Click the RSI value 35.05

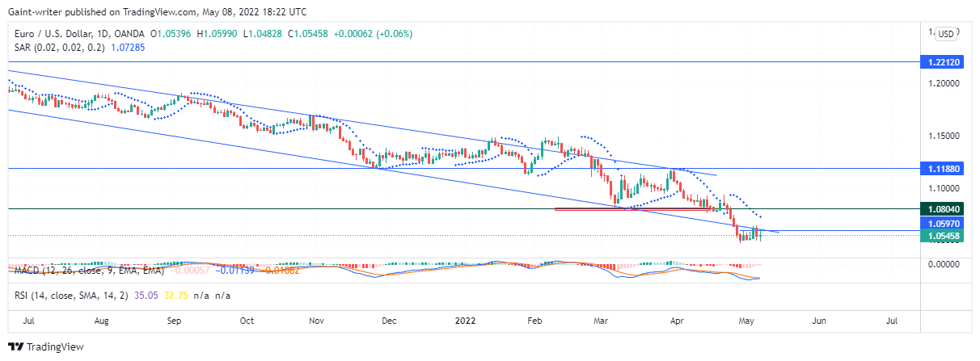(148, 296)
